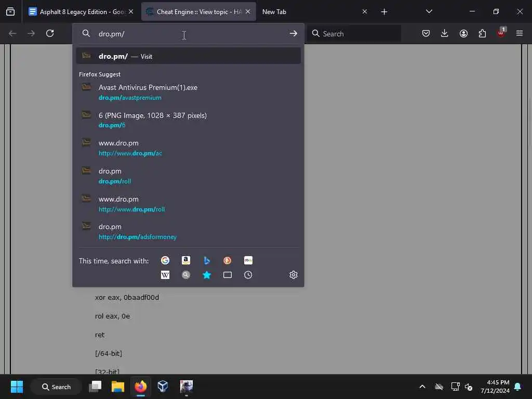
Task: Open the Firefox View button
Action: click(10, 12)
